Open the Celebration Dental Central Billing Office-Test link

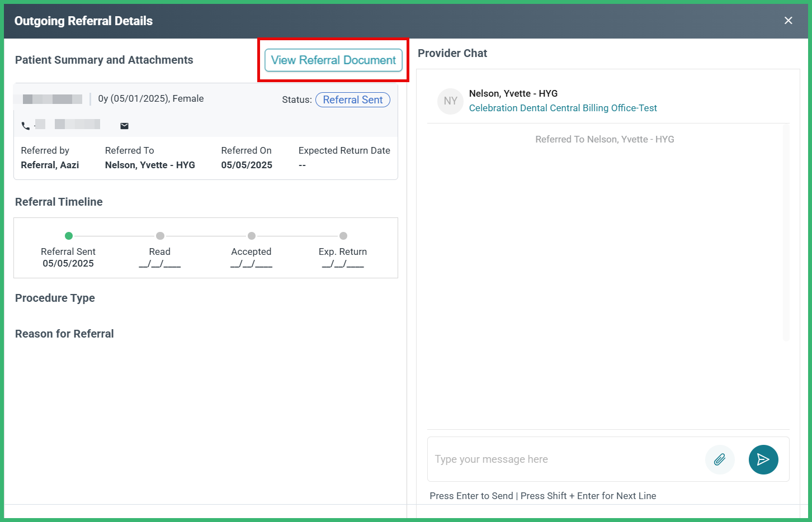563,107
